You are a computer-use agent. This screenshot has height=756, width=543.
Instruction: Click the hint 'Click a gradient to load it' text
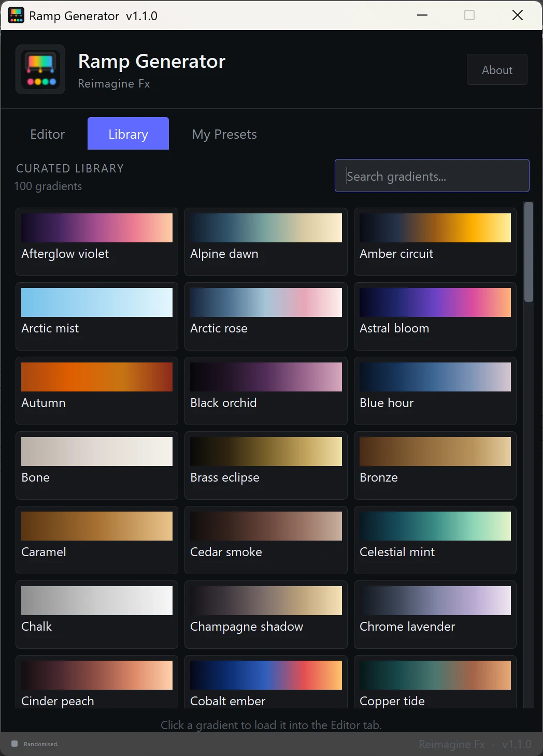[271, 725]
